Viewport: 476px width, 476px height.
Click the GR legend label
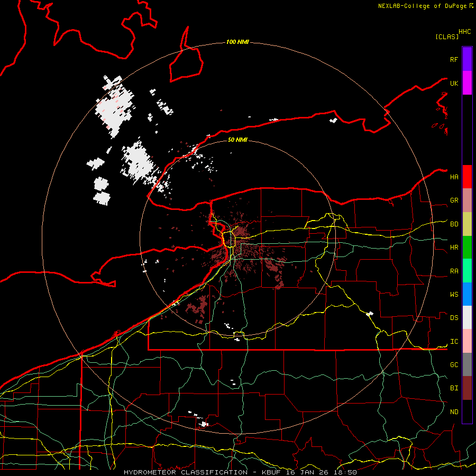pyautogui.click(x=454, y=200)
